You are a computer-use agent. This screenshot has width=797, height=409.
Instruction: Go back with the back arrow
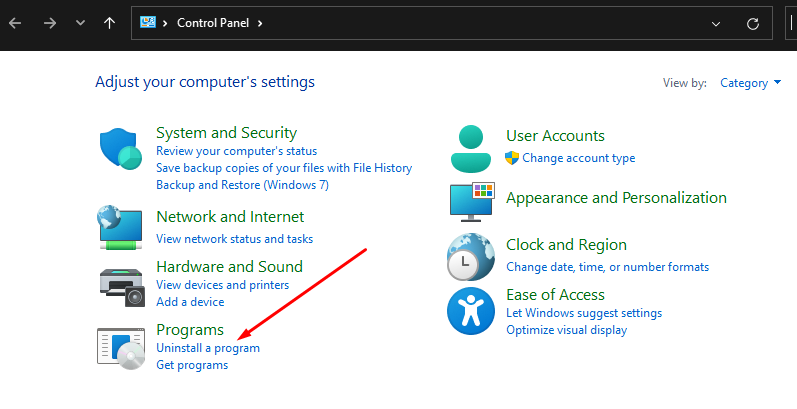15,23
